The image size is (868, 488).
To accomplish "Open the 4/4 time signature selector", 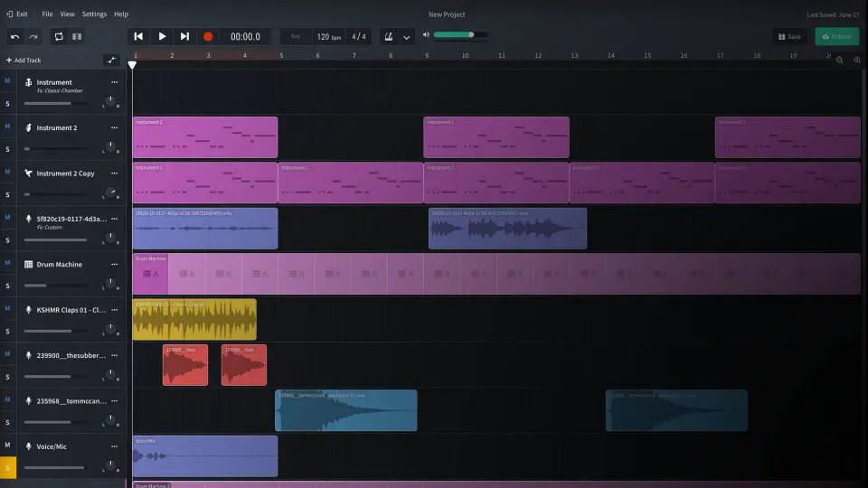I will coord(359,36).
